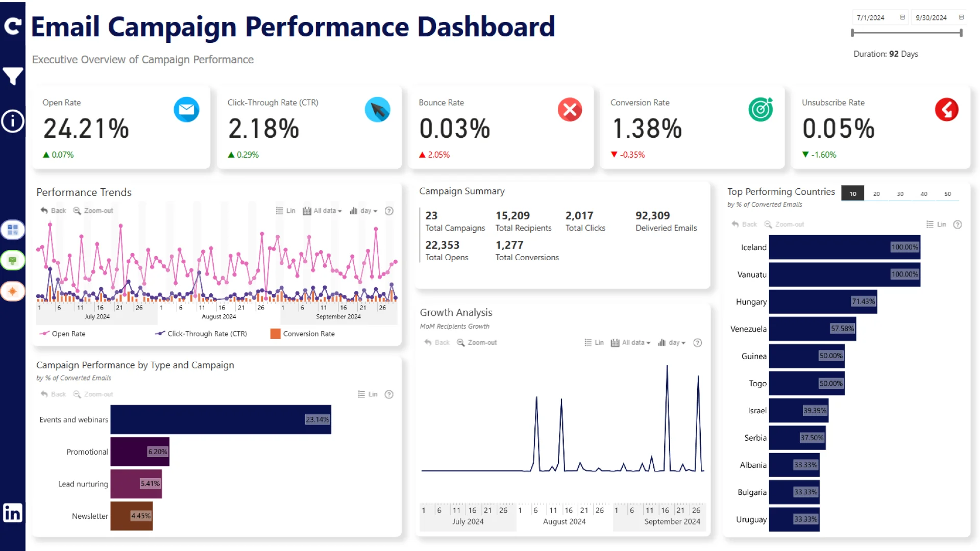Toggle Lin scale in Growth Analysis
The height and width of the screenshot is (551, 980).
point(594,343)
